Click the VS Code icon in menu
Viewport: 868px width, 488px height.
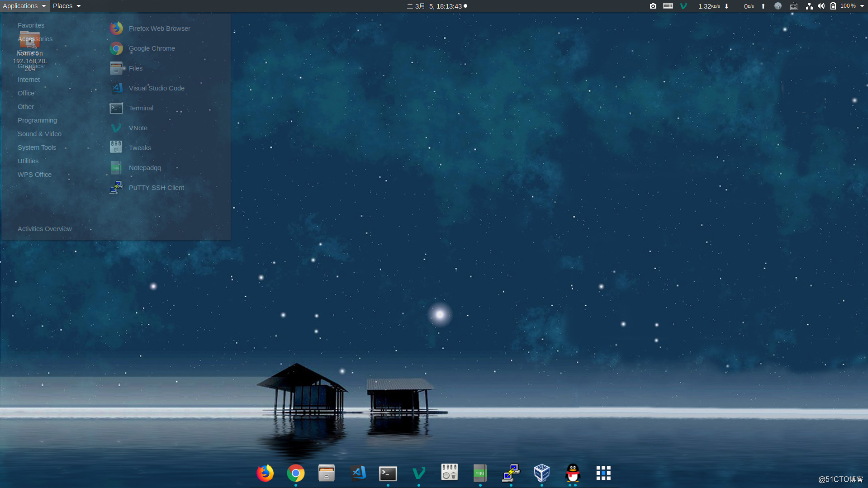point(116,88)
